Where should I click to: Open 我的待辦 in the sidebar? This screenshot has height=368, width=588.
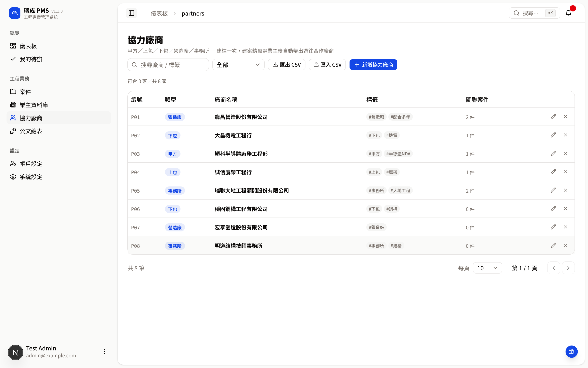point(59,59)
